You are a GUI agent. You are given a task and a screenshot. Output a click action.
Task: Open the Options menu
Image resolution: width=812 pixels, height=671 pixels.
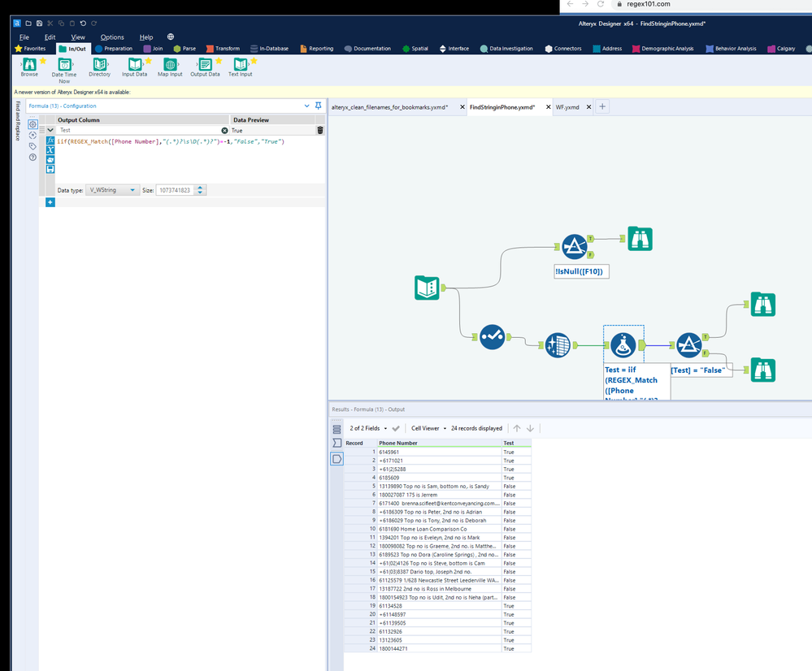(112, 37)
